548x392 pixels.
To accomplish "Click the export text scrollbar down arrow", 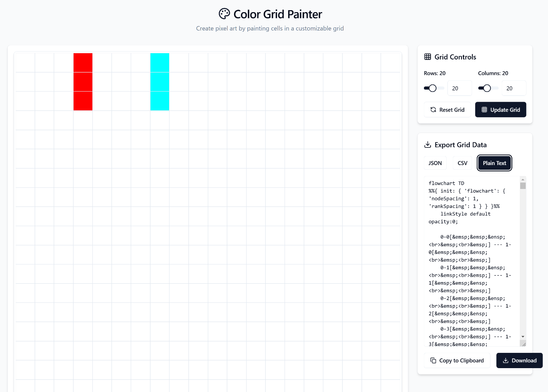I will [523, 337].
